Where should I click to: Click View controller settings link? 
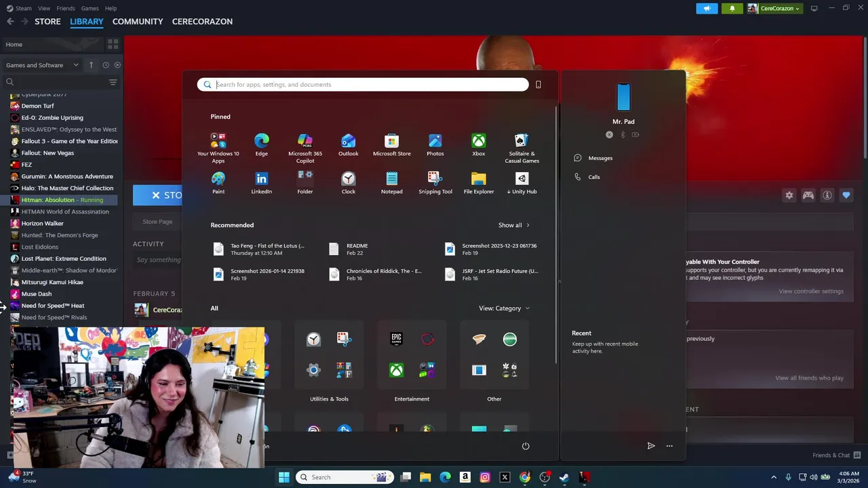pos(811,291)
